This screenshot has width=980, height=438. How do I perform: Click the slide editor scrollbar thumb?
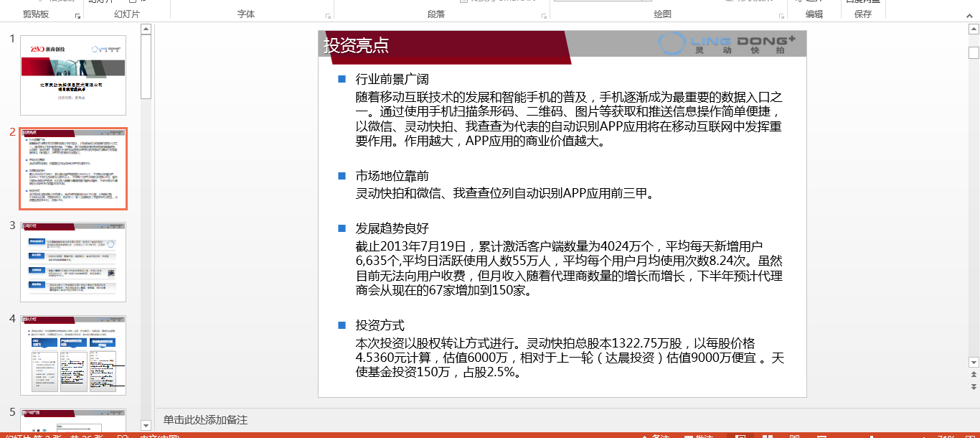coord(974,52)
